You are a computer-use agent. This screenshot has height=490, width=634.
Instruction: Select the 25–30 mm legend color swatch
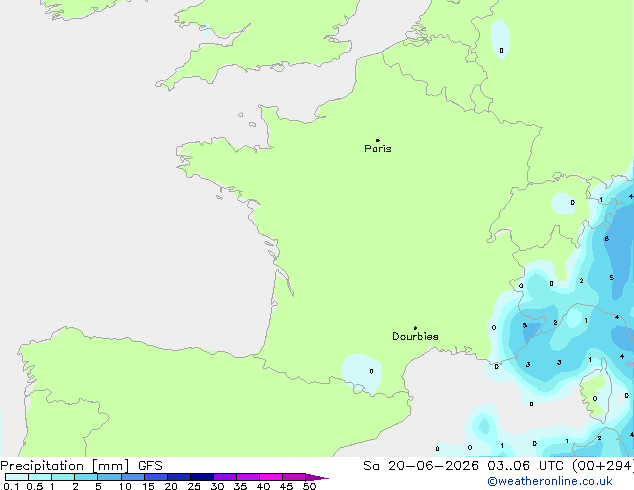[202, 477]
